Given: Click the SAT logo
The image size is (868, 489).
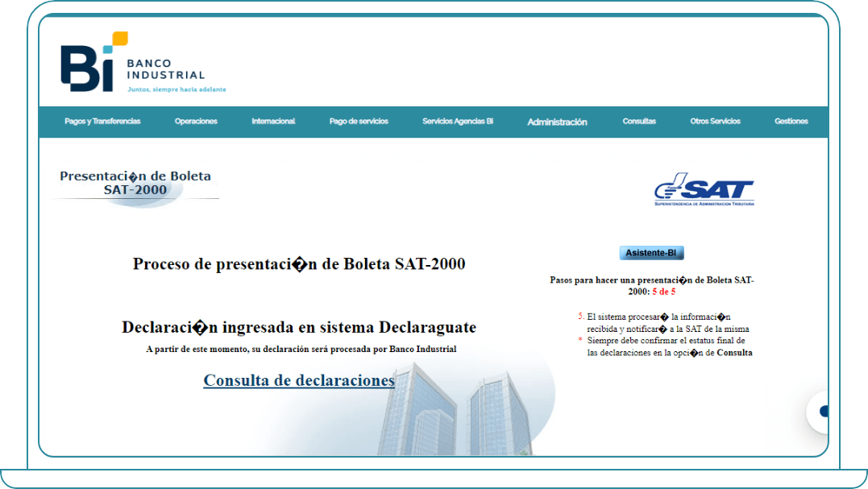Looking at the screenshot, I should [704, 189].
